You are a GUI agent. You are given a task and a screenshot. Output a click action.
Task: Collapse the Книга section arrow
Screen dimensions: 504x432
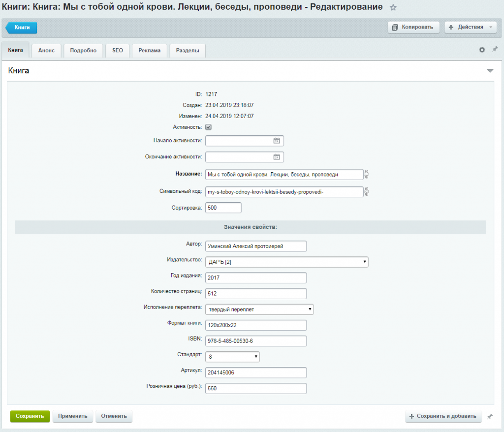tap(490, 71)
